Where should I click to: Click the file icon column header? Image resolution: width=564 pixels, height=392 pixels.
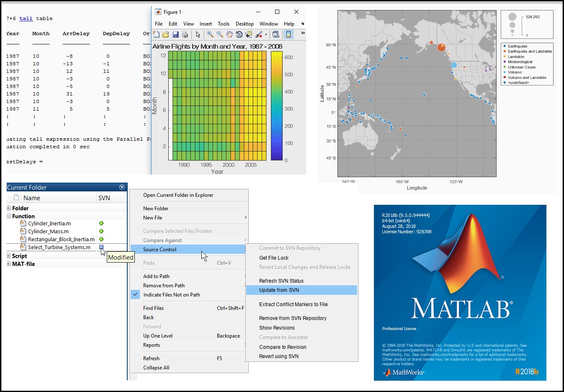pyautogui.click(x=16, y=198)
